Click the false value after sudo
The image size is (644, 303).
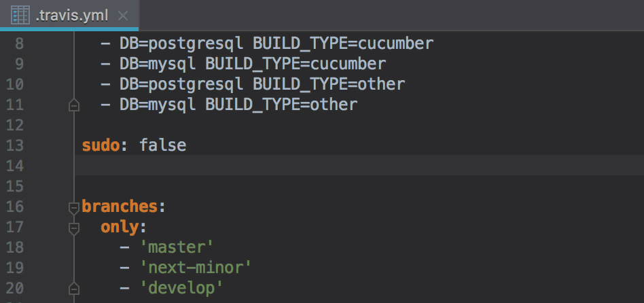(x=162, y=145)
